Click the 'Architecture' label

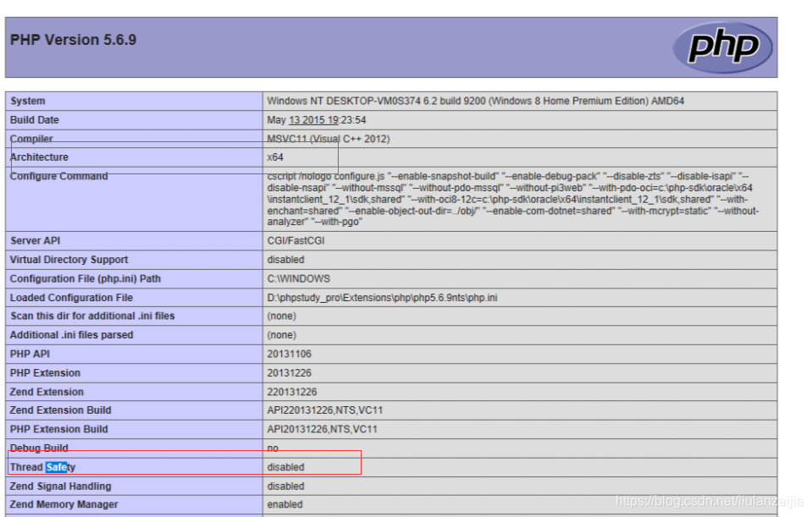[39, 157]
